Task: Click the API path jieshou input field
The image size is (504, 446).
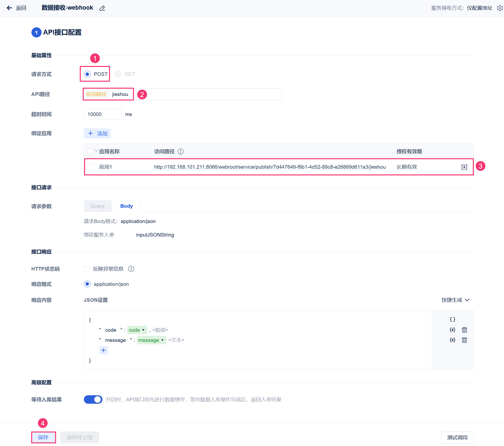Action: click(x=195, y=94)
